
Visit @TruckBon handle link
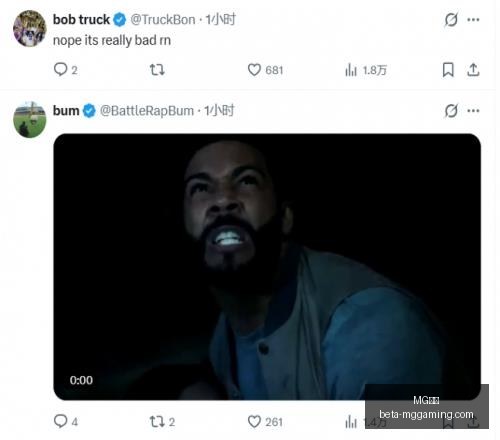(163, 20)
